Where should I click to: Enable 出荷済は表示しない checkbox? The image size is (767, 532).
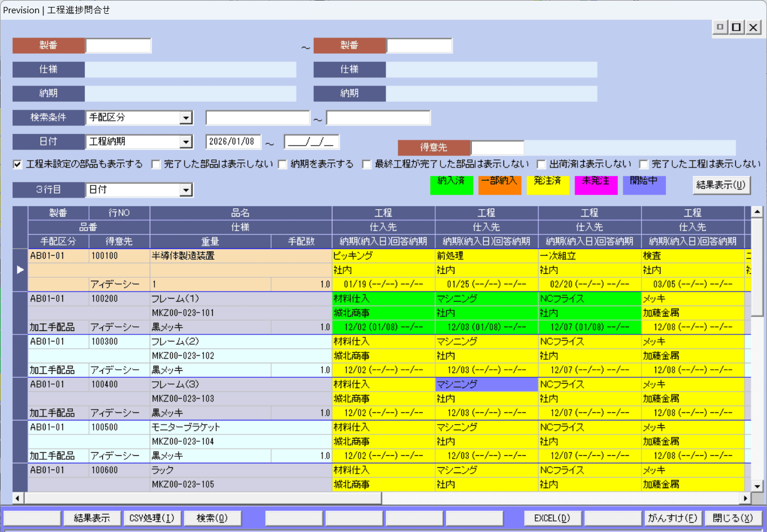tap(541, 165)
